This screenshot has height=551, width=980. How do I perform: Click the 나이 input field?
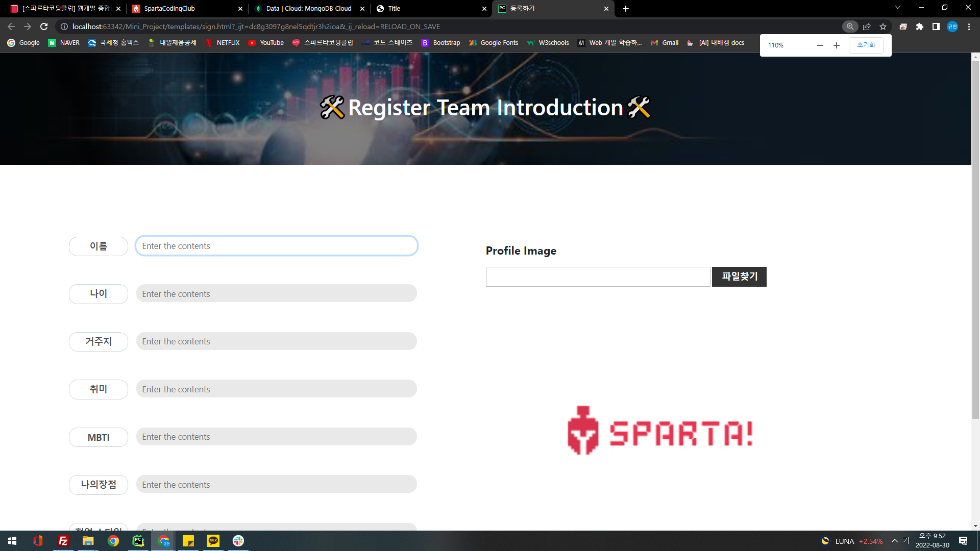click(x=276, y=294)
